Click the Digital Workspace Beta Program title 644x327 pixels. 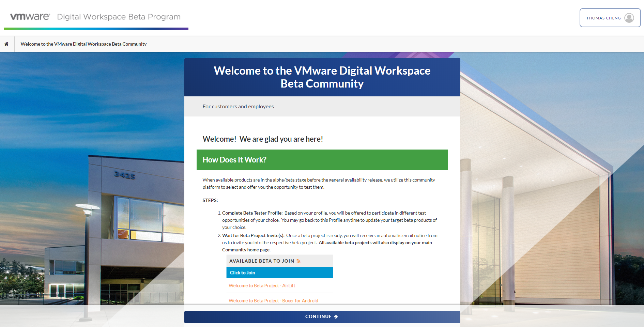click(x=119, y=17)
